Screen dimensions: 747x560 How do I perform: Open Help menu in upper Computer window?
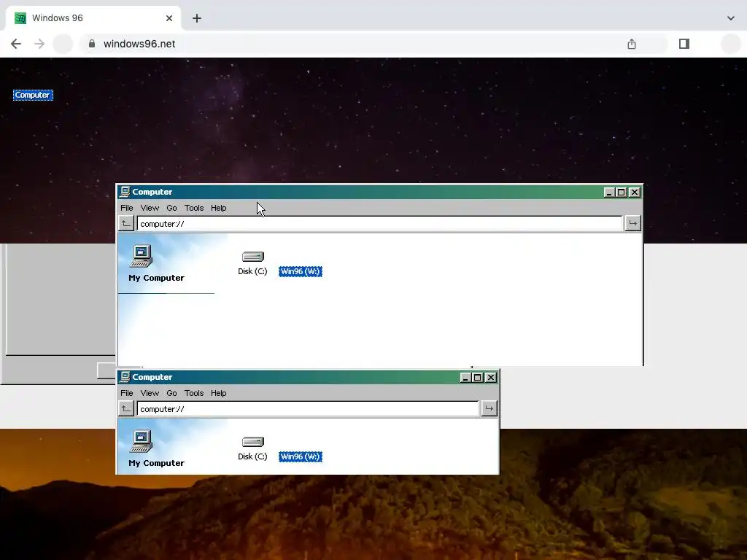coord(219,208)
